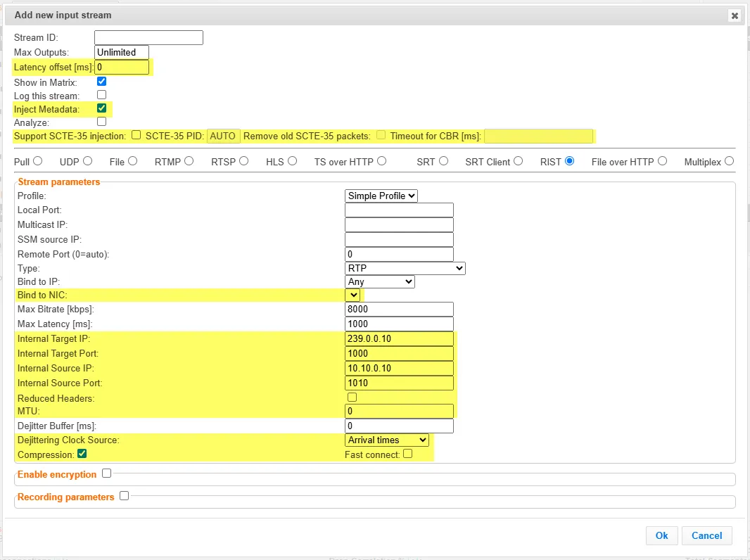Open the Dejittering Clock Source dropdown

click(x=387, y=440)
